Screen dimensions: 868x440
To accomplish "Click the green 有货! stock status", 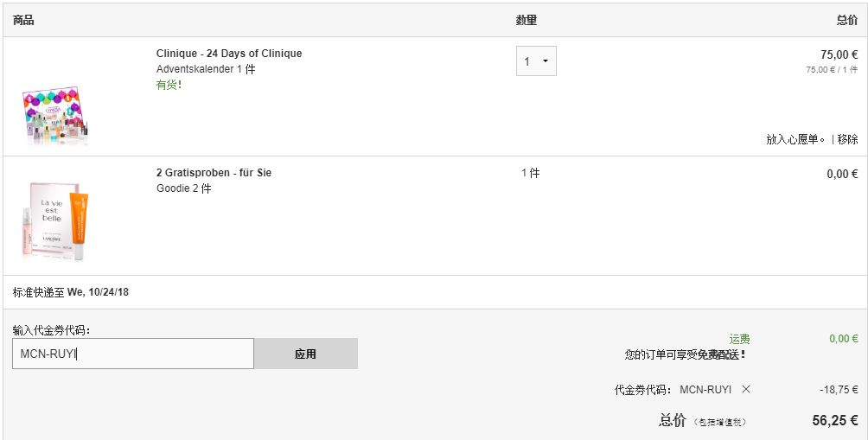I will [169, 85].
